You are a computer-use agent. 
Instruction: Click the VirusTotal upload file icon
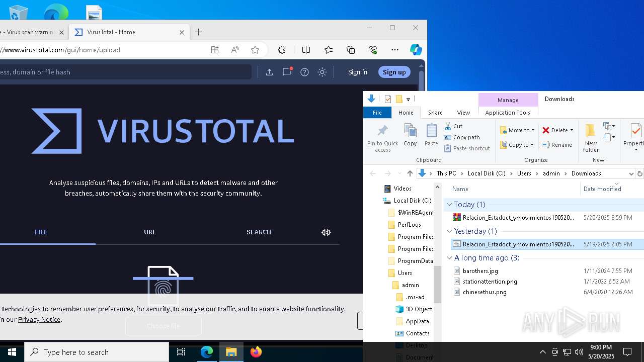(269, 72)
